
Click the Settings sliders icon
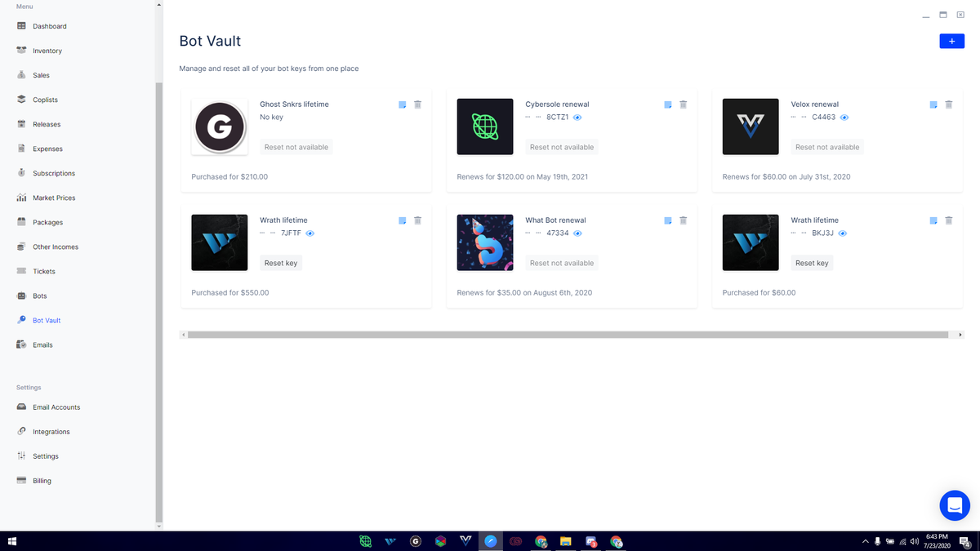point(22,455)
